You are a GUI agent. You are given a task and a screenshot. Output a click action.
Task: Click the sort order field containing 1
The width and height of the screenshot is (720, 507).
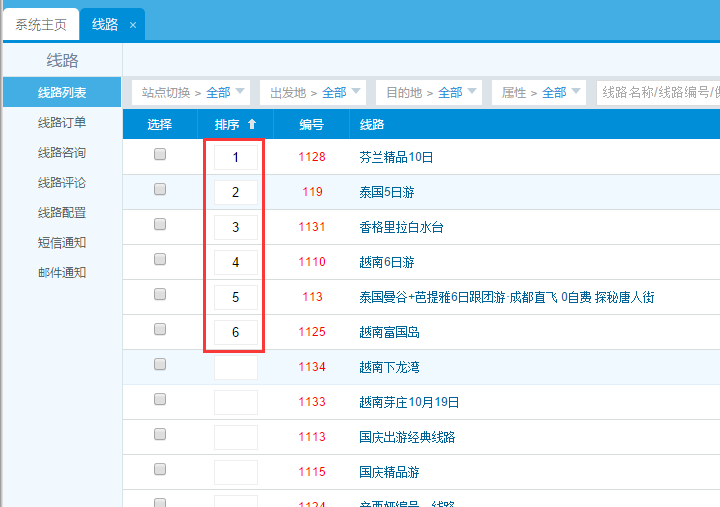click(236, 157)
